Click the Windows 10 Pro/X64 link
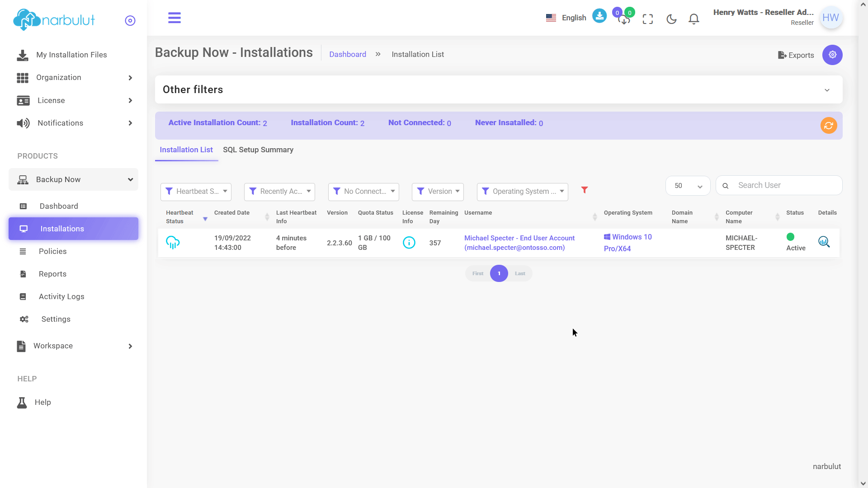 point(628,243)
